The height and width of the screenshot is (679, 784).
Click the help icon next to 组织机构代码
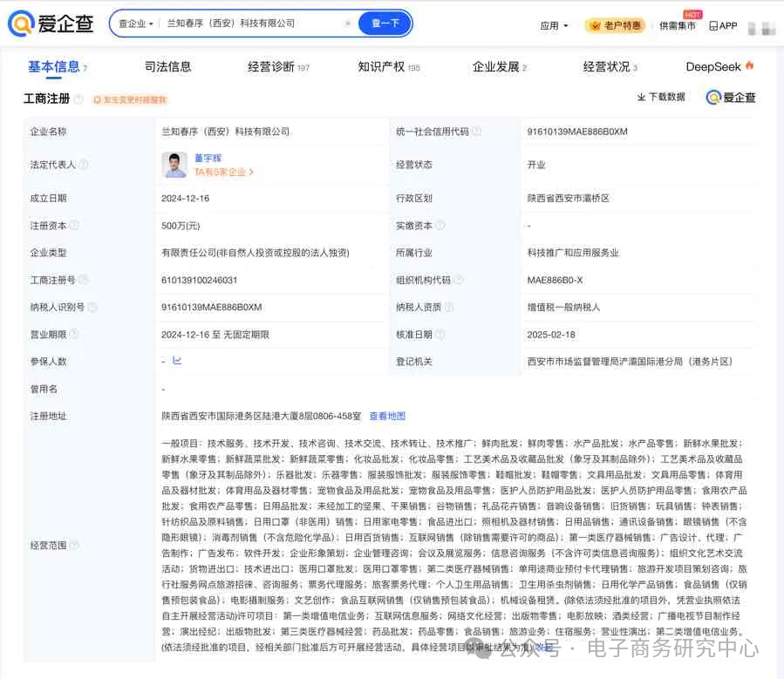click(x=459, y=280)
